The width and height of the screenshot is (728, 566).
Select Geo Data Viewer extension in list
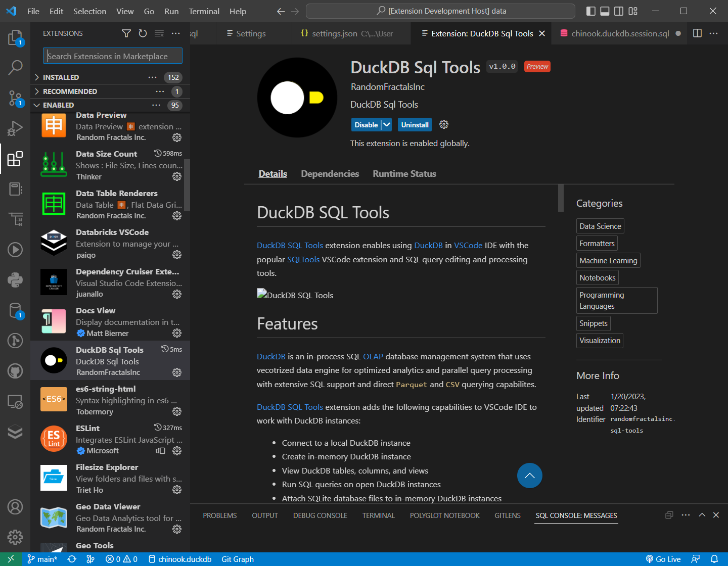pyautogui.click(x=110, y=517)
